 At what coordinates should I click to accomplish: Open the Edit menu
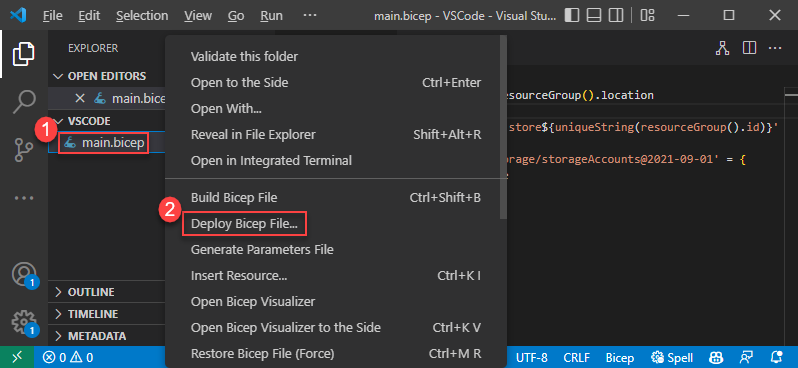(x=89, y=16)
